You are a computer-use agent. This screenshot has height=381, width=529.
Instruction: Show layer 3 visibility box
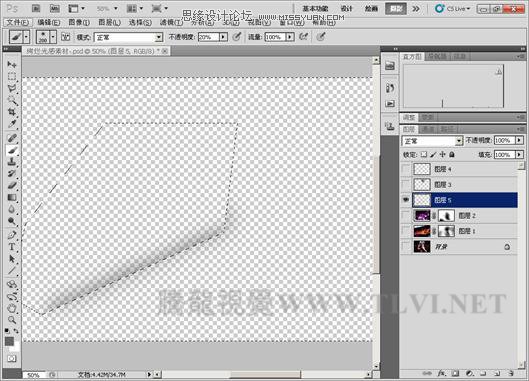(406, 184)
